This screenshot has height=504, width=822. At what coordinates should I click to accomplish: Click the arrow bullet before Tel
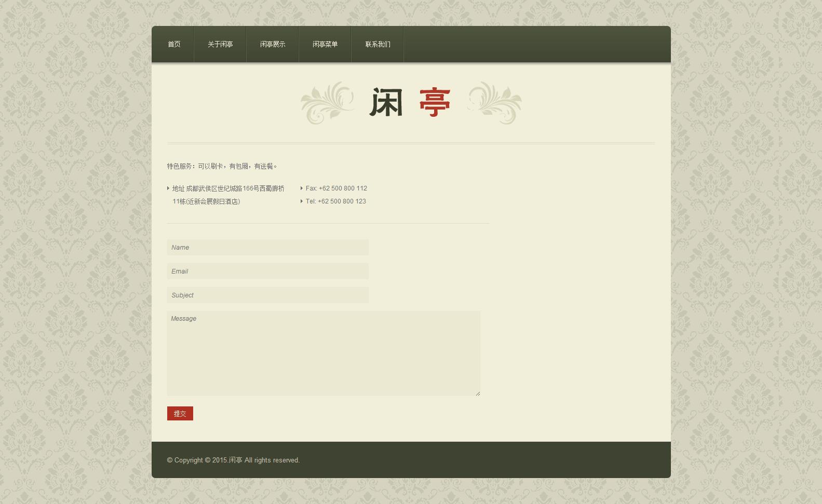[301, 201]
